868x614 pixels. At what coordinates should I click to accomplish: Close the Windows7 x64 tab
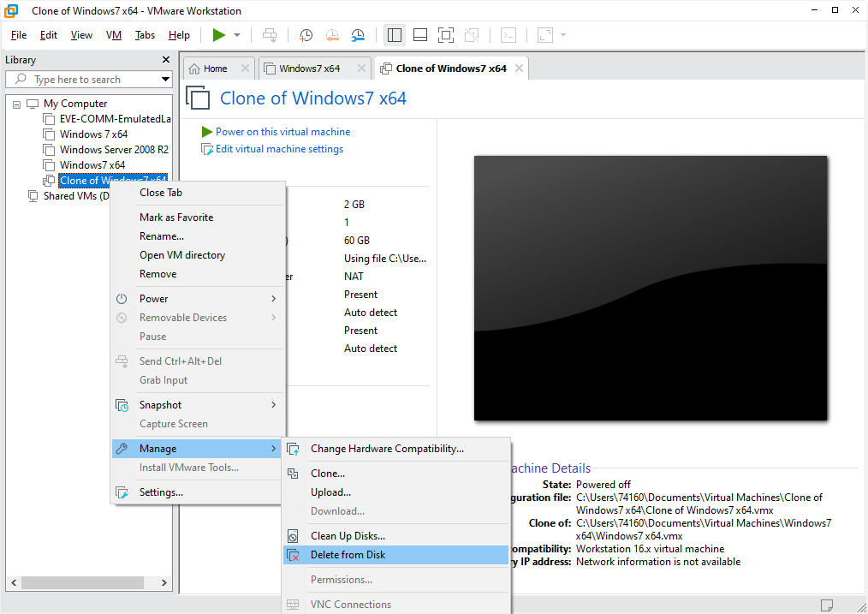point(361,69)
